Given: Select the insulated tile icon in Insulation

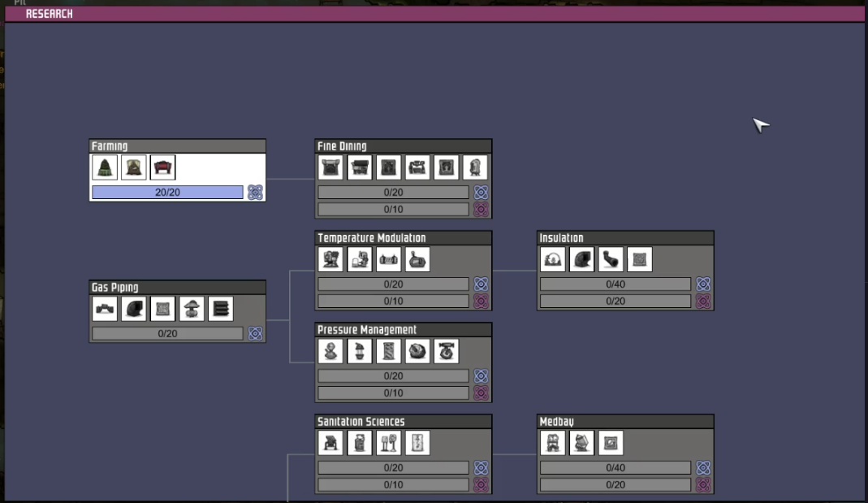Looking at the screenshot, I should (x=639, y=259).
